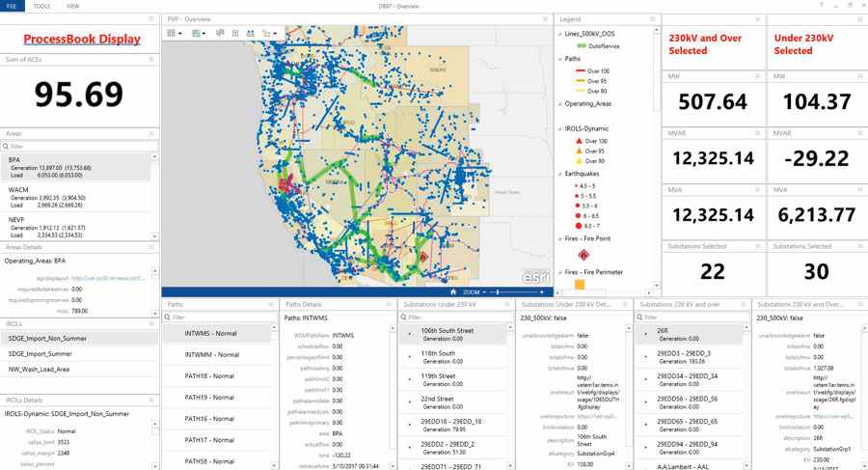Open the agcdisplayurl link in Areas Details

pos(107,278)
